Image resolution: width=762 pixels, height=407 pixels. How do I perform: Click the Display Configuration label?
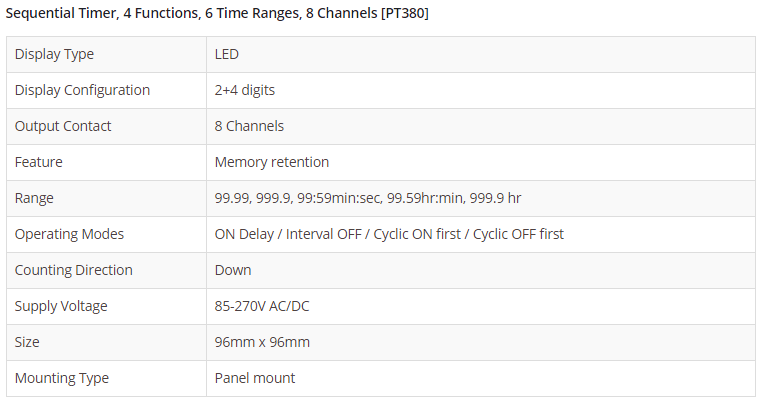(82, 90)
